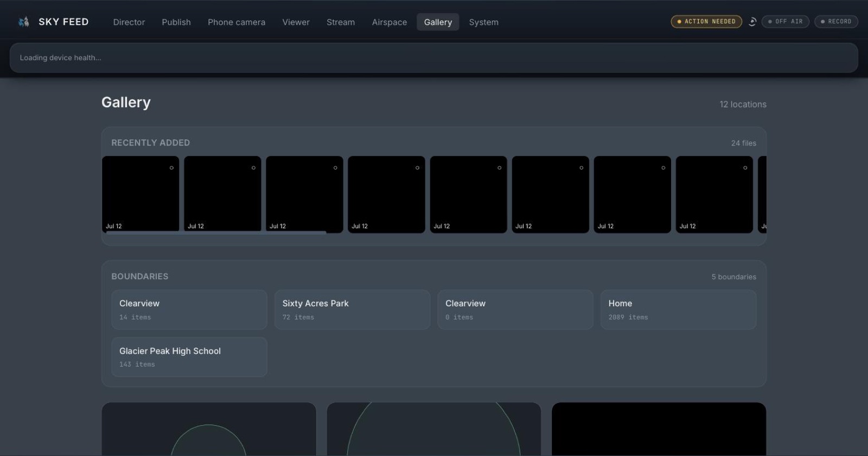Open the Home boundary card
The height and width of the screenshot is (456, 868).
pos(678,310)
